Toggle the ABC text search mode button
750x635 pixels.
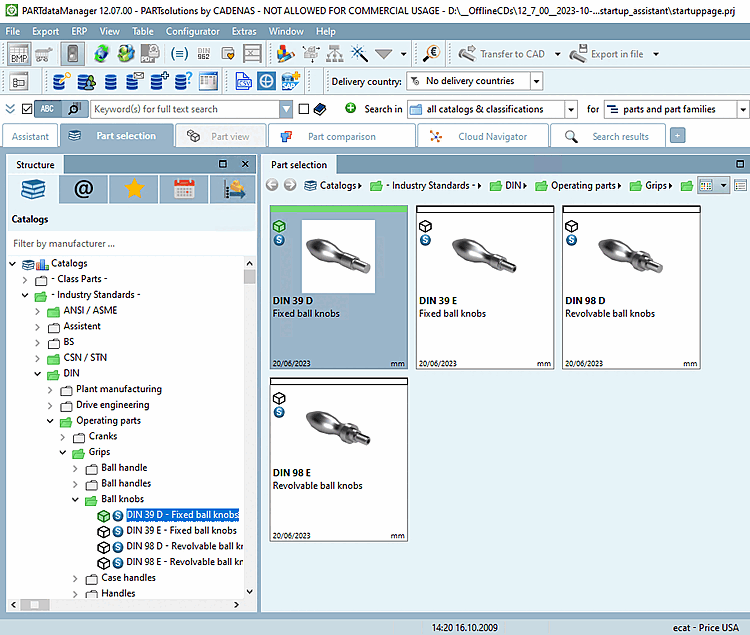click(x=47, y=109)
